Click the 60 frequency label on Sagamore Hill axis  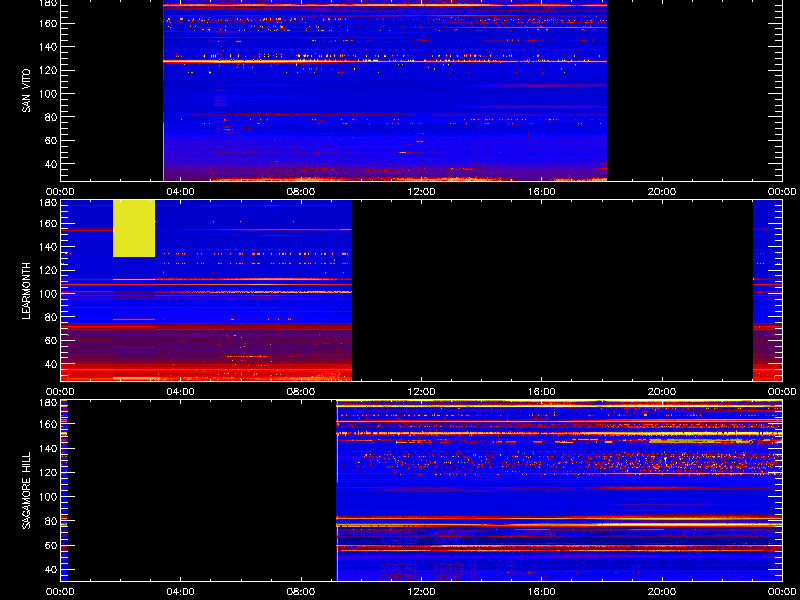click(x=51, y=545)
